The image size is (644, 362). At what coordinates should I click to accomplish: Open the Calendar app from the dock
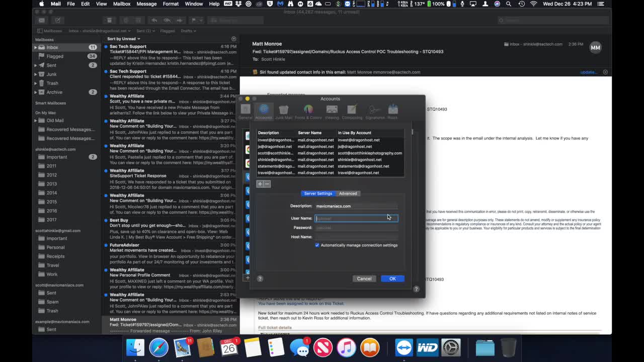(x=229, y=347)
